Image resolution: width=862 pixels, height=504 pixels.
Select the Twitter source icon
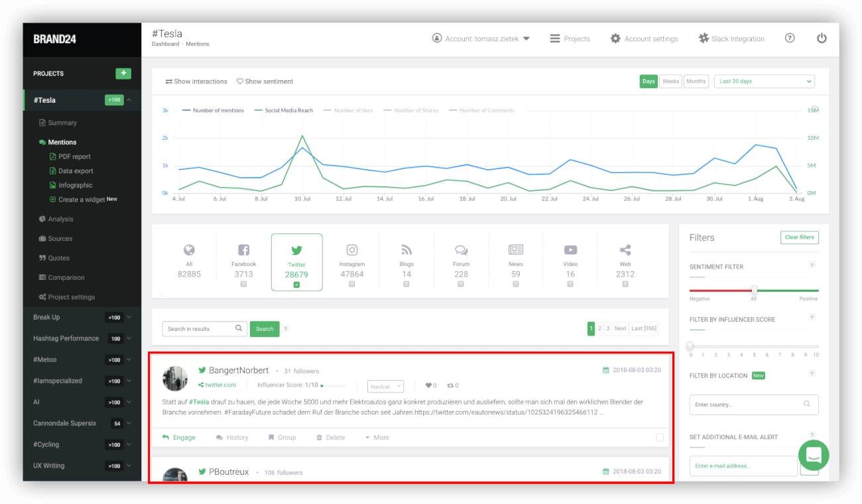[296, 250]
